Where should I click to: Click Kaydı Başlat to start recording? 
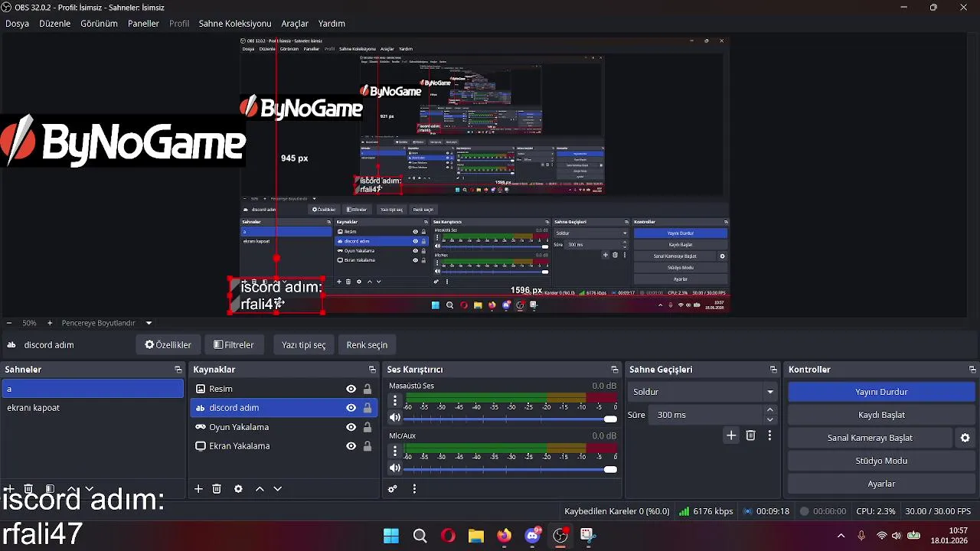[881, 415]
